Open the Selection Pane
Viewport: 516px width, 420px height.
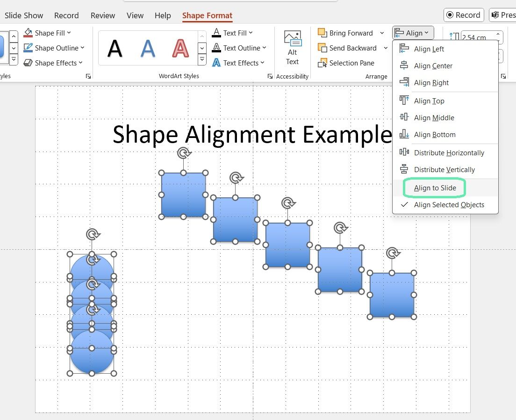[346, 63]
